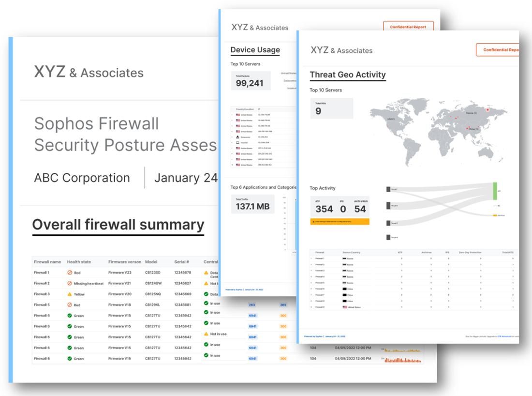Image resolution: width=532 pixels, height=396 pixels.
Task: Click the Missing heartbeat status icon
Action: click(x=70, y=283)
